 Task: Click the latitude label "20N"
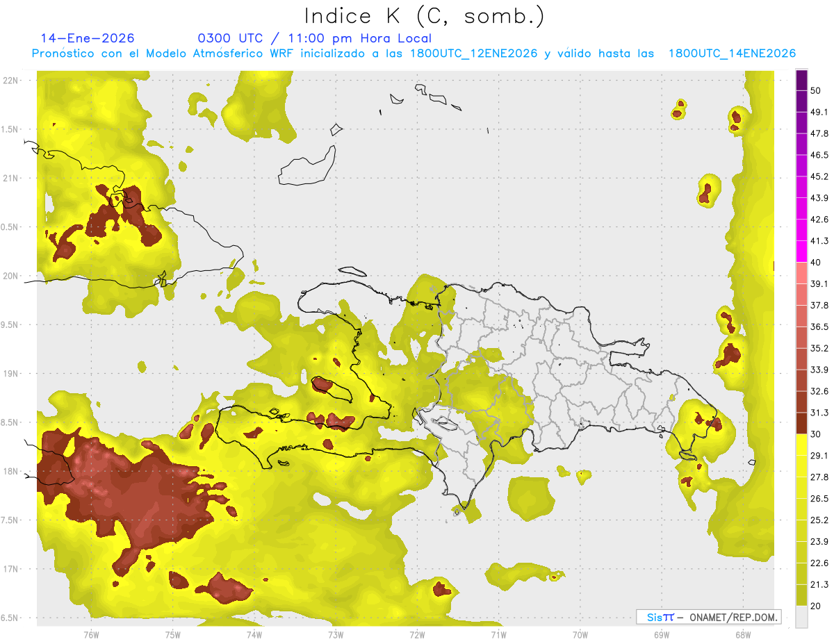point(11,276)
